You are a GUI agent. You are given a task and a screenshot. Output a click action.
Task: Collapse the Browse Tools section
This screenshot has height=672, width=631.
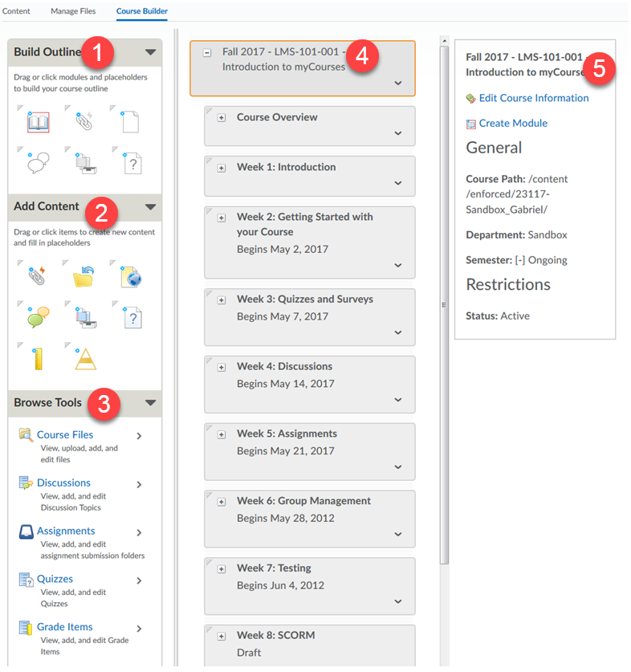151,403
